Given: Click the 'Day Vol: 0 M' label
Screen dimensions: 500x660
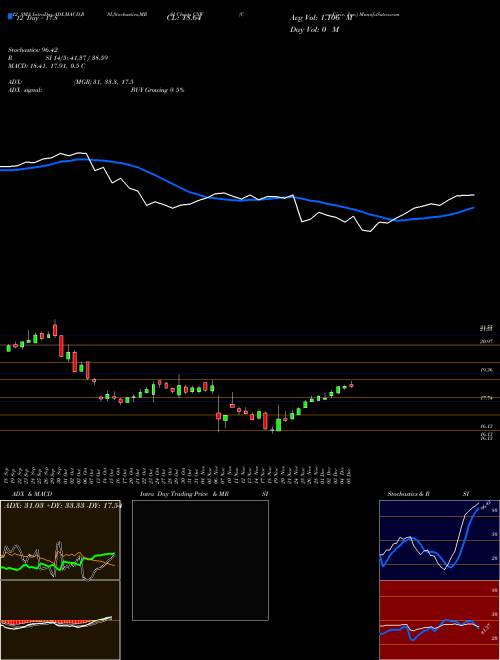Looking at the screenshot, I should (314, 29).
